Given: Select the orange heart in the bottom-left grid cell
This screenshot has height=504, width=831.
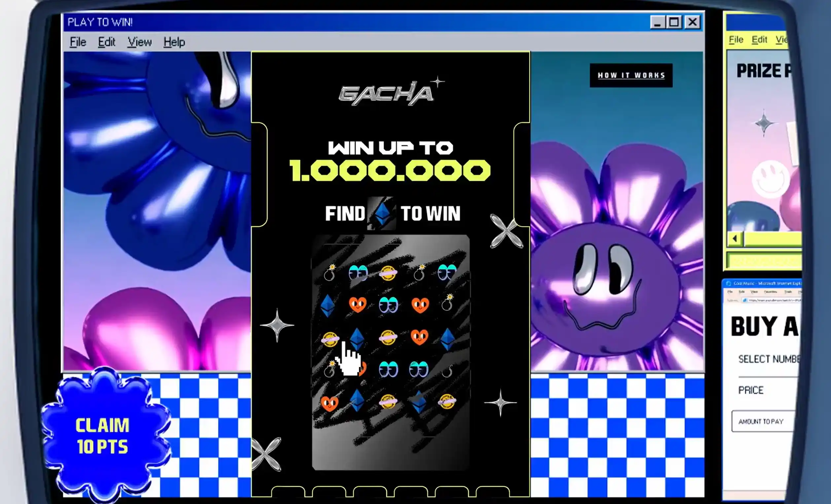Looking at the screenshot, I should coord(329,403).
